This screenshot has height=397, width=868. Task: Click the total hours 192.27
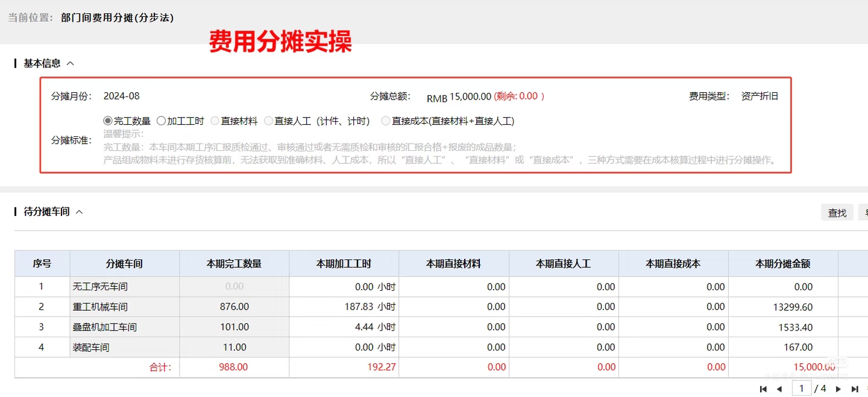[381, 367]
